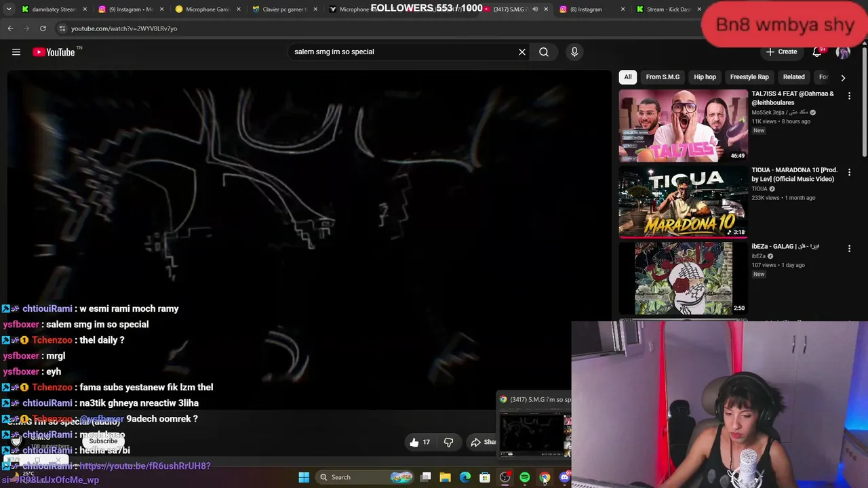Image resolution: width=868 pixels, height=488 pixels.
Task: Open Microsoft Store from the taskbar
Action: click(x=485, y=477)
